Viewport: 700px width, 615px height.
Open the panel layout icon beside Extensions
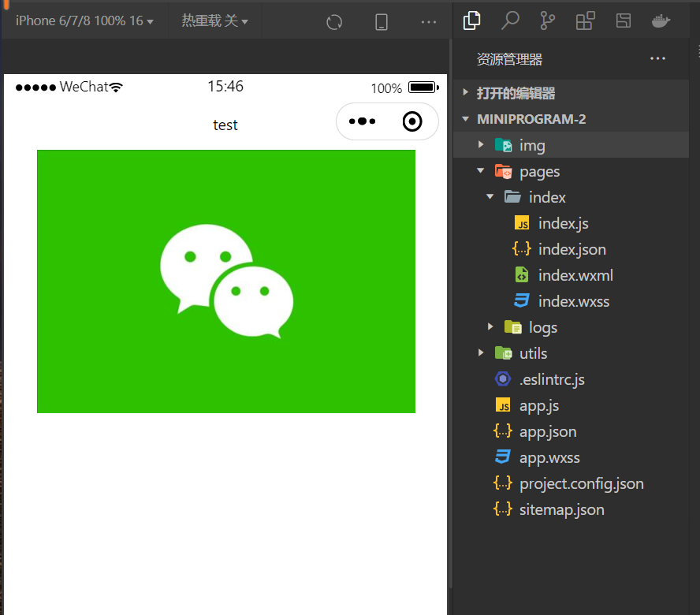pyautogui.click(x=624, y=20)
